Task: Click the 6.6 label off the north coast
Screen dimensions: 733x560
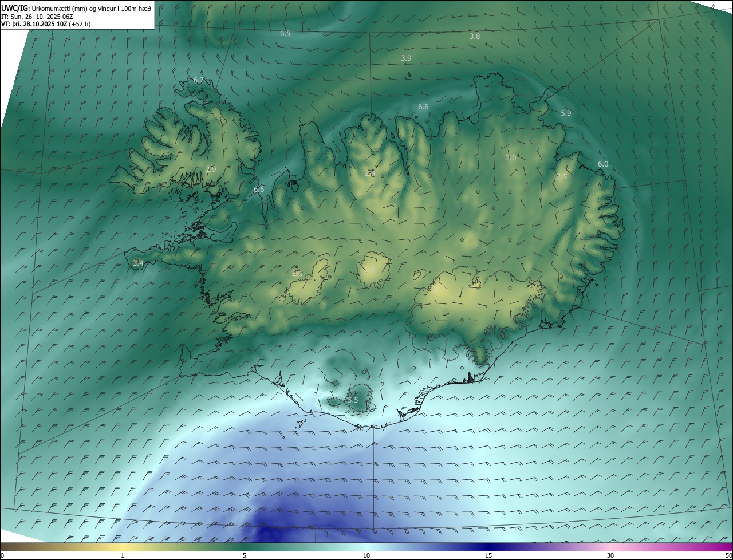Action: [423, 107]
